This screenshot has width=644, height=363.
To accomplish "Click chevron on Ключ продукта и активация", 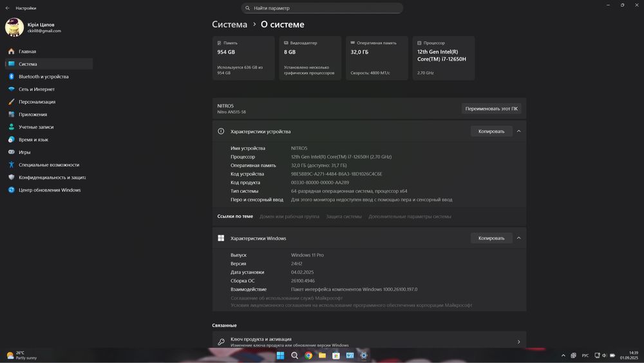I will (518, 342).
